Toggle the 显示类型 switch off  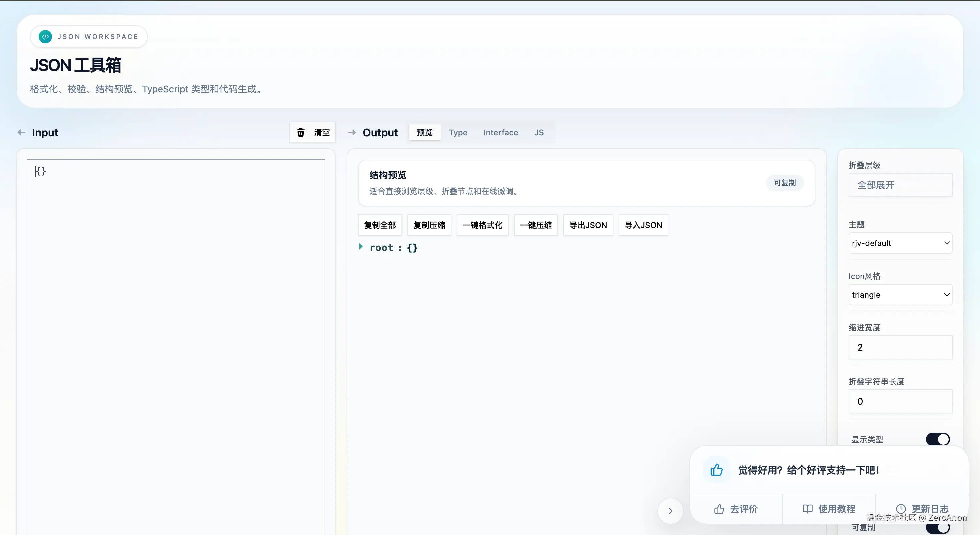coord(937,439)
